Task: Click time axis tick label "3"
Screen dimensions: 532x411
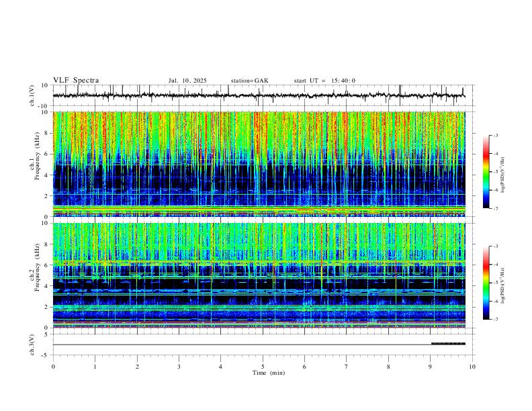Action: point(179,367)
